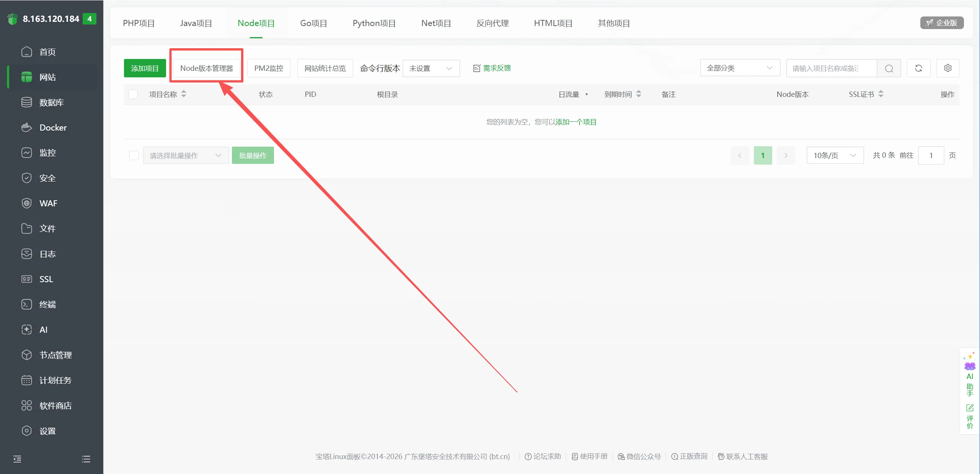
Task: Open the 联系人工客服 footer link
Action: point(743,456)
